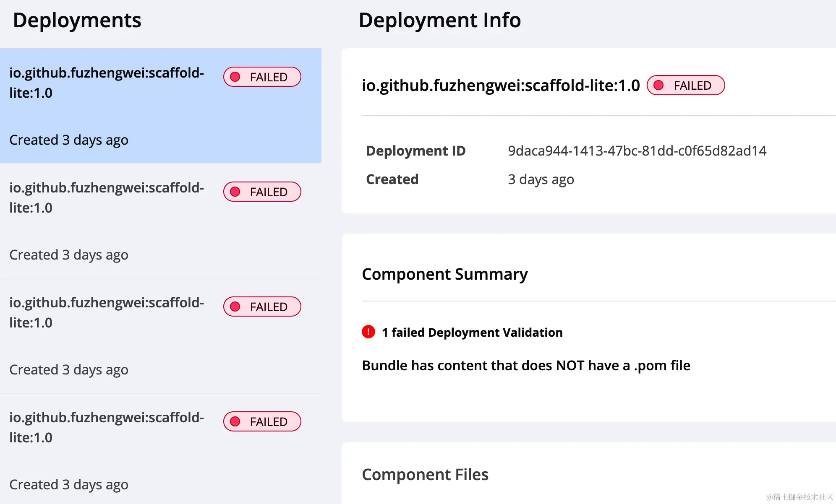Screen dimensions: 836x504
Task: Select the first highlighted scaffold-lite deployment
Action: pos(107,83)
